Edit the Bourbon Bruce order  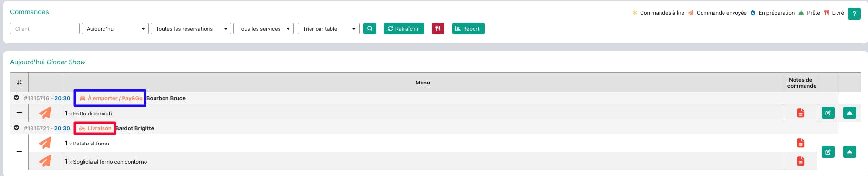tap(828, 113)
